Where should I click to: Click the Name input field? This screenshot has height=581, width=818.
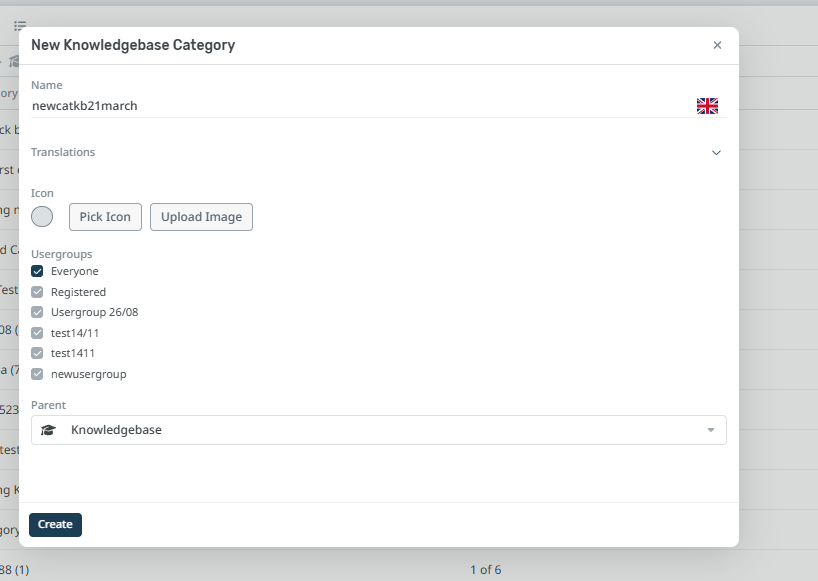(x=360, y=106)
